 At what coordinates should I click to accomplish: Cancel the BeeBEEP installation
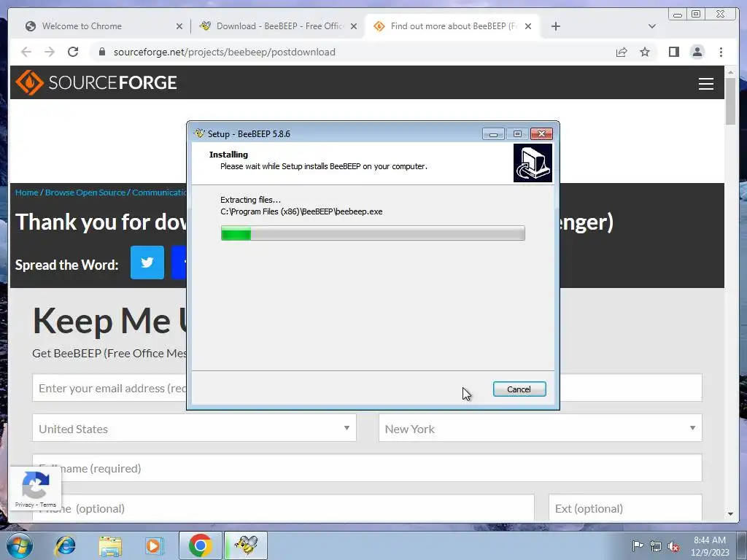[x=519, y=389]
